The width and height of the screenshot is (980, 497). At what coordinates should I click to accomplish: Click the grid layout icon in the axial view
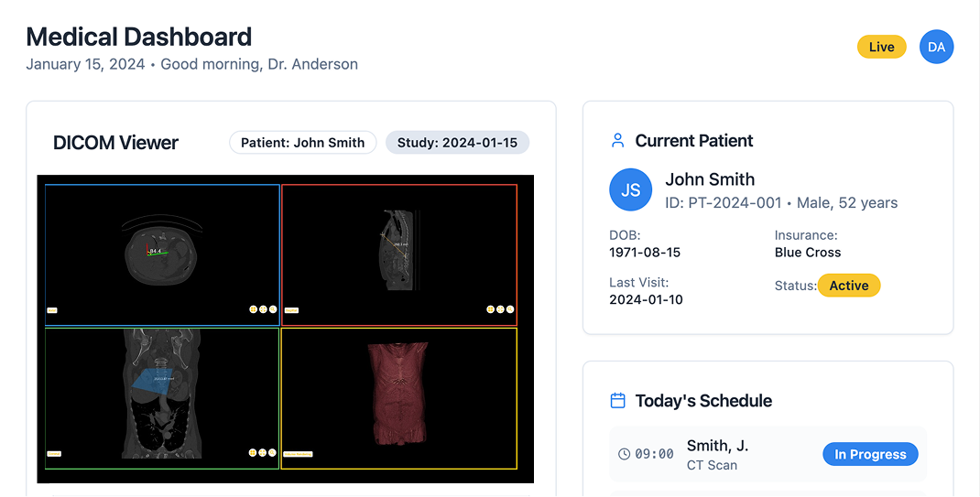(253, 309)
